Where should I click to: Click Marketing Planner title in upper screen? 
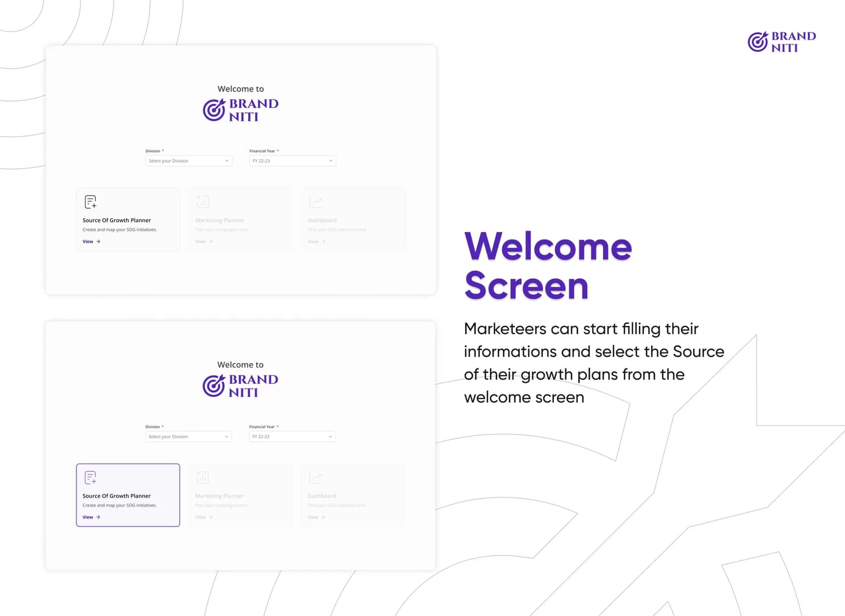[220, 220]
